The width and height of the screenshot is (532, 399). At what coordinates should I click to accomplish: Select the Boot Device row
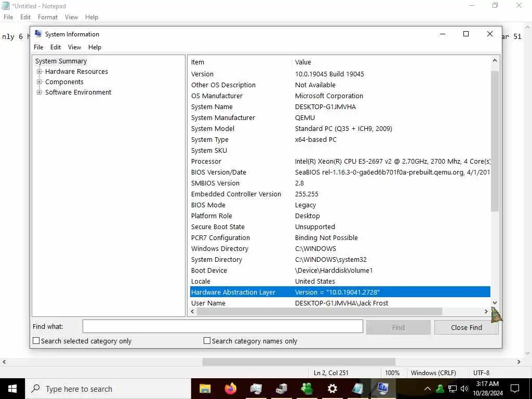[x=340, y=270]
